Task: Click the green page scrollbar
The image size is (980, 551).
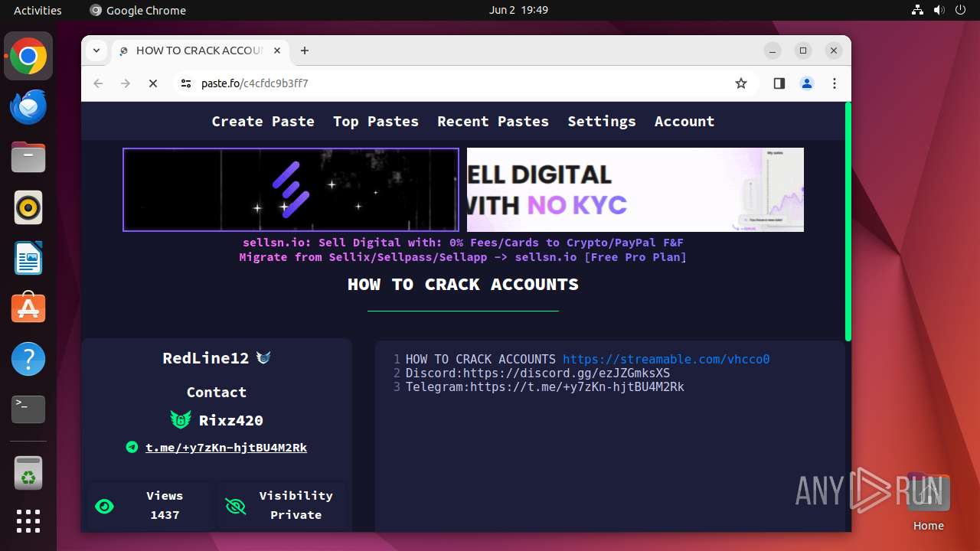Action: (848, 221)
